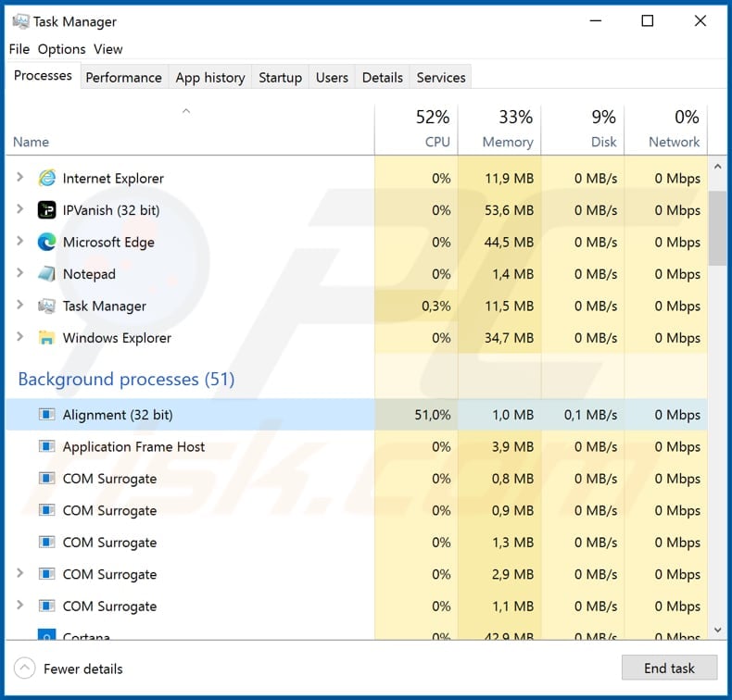Expand the COM Surrogate 2,9 MB group
Screen dimensions: 732x700
[19, 573]
